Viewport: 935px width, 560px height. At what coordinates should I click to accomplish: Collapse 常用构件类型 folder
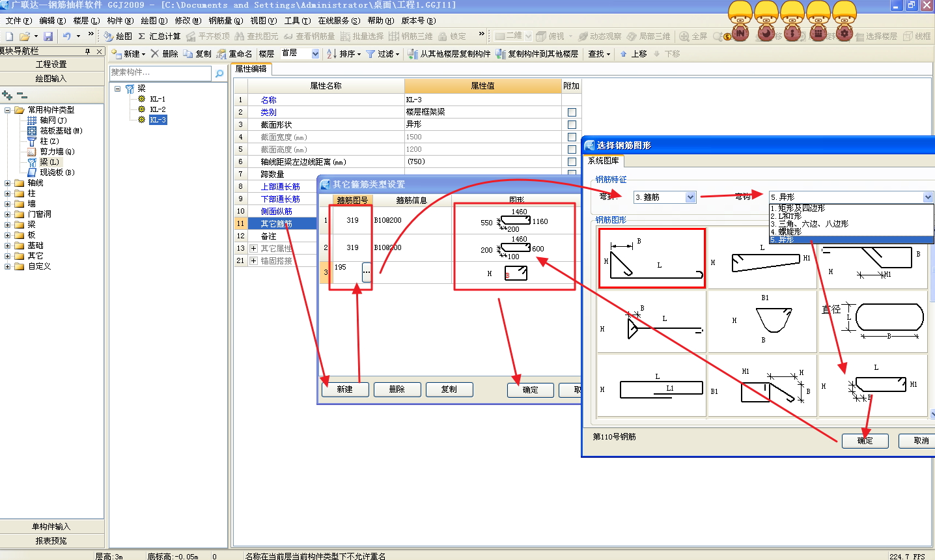click(8, 110)
